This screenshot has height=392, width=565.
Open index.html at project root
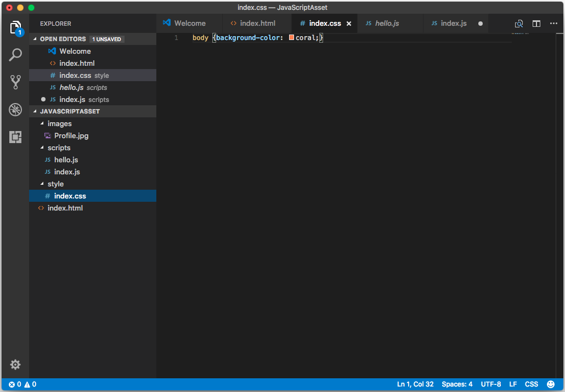(x=93, y=208)
